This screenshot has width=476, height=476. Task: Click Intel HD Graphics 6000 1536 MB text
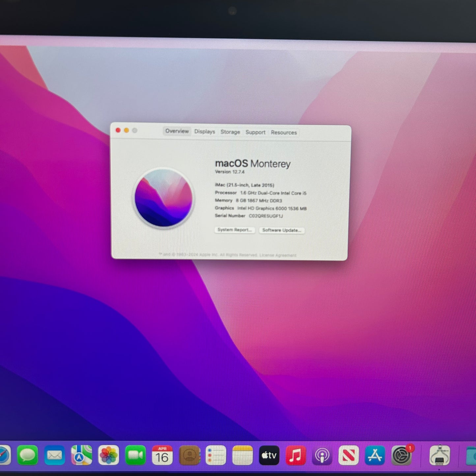(x=272, y=209)
